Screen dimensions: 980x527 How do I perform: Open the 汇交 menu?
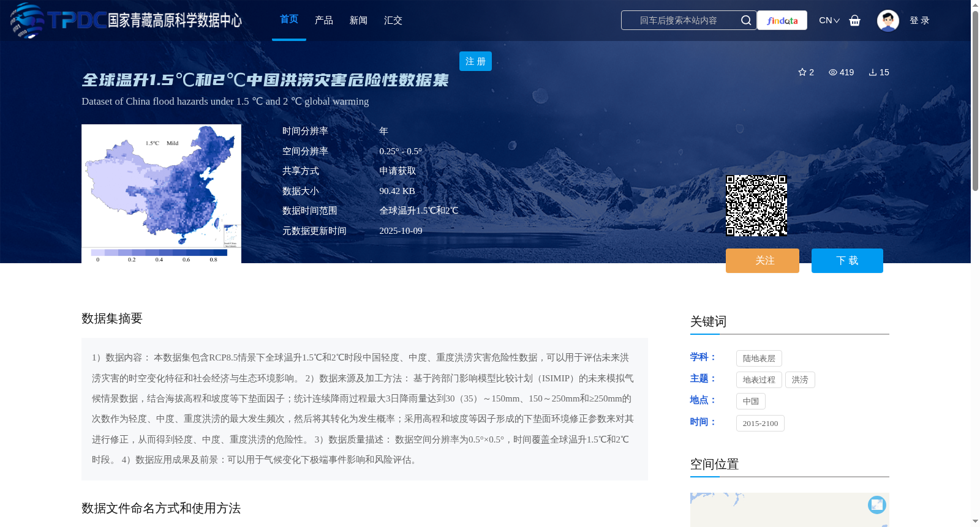click(x=393, y=20)
